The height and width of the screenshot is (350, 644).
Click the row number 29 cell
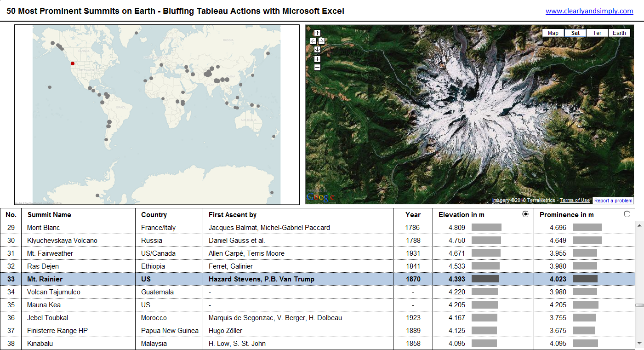pos(11,228)
